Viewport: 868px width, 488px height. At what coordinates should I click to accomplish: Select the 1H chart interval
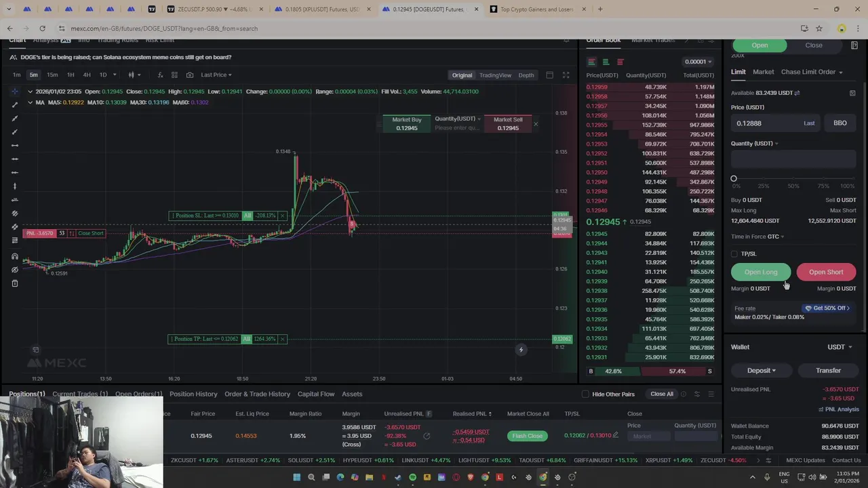click(x=71, y=75)
